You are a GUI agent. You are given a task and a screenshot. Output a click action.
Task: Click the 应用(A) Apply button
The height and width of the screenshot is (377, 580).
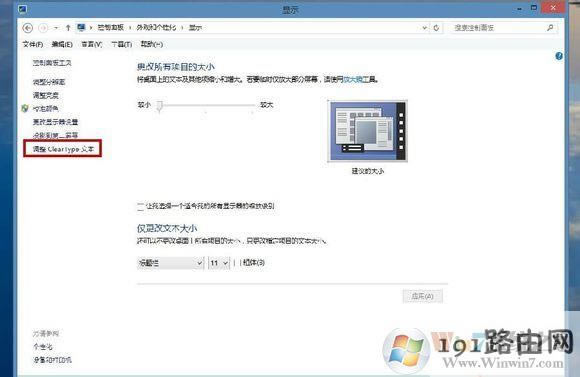click(422, 296)
